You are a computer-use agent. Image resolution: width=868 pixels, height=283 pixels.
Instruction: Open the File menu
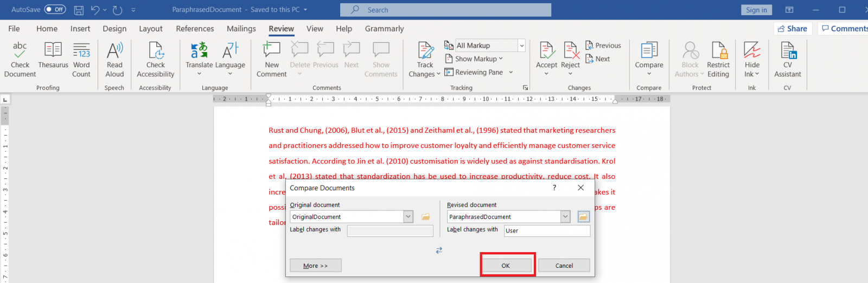tap(14, 29)
